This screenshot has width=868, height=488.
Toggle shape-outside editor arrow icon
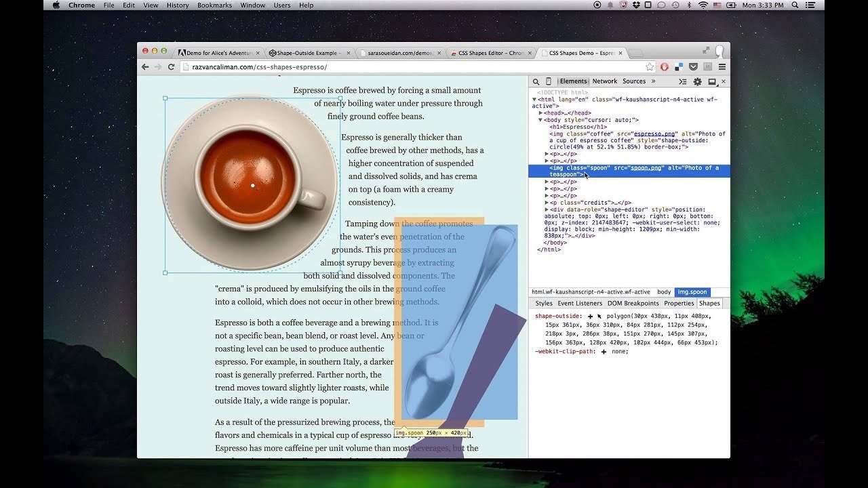click(599, 317)
